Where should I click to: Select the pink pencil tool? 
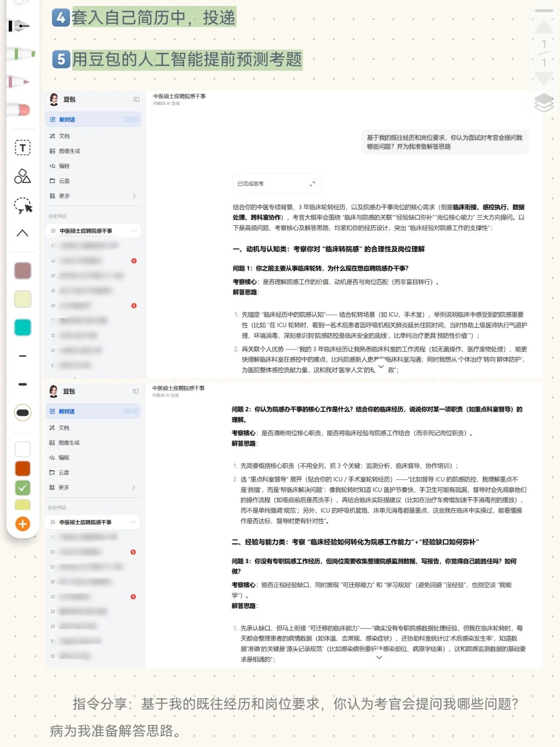point(19,82)
